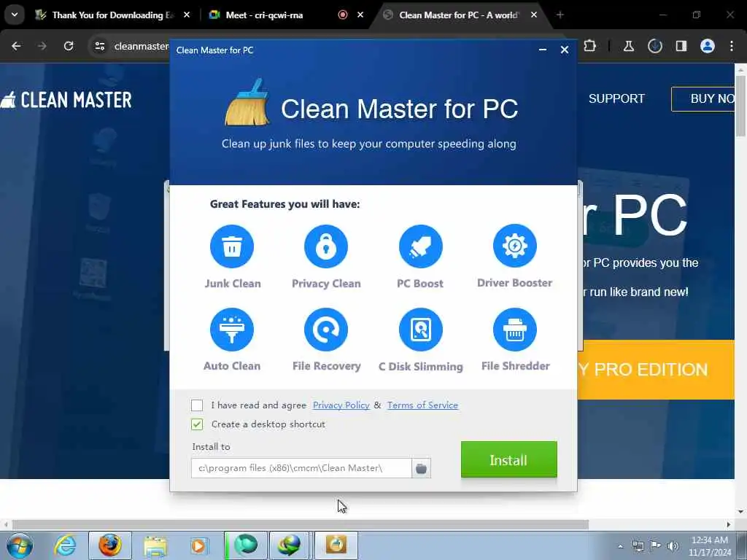Click the broom logo in installer header

tap(248, 102)
